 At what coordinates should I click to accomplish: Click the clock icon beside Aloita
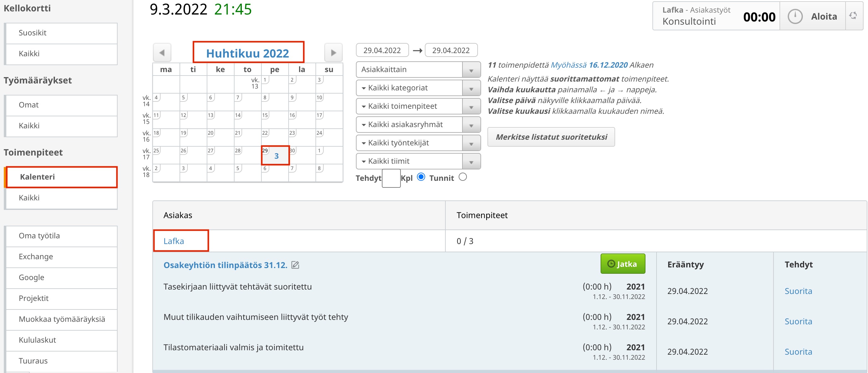795,16
